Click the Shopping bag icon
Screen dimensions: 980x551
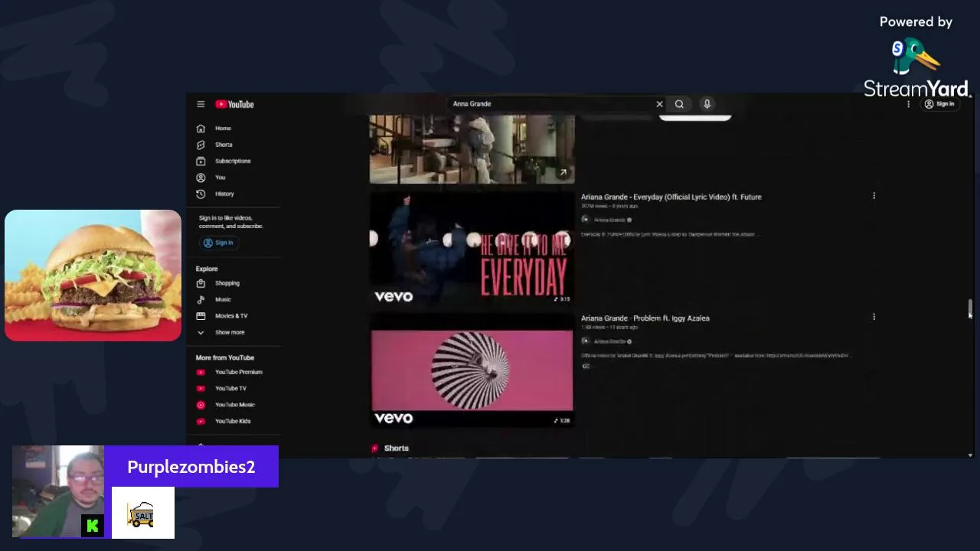[x=201, y=283]
